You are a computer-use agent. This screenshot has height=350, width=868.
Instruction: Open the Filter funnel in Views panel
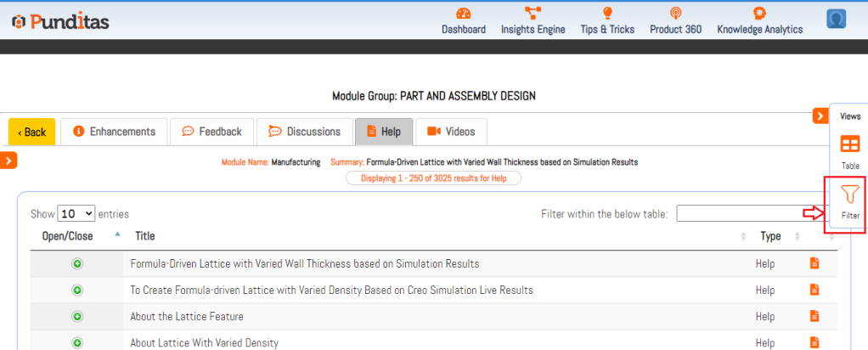click(x=850, y=200)
